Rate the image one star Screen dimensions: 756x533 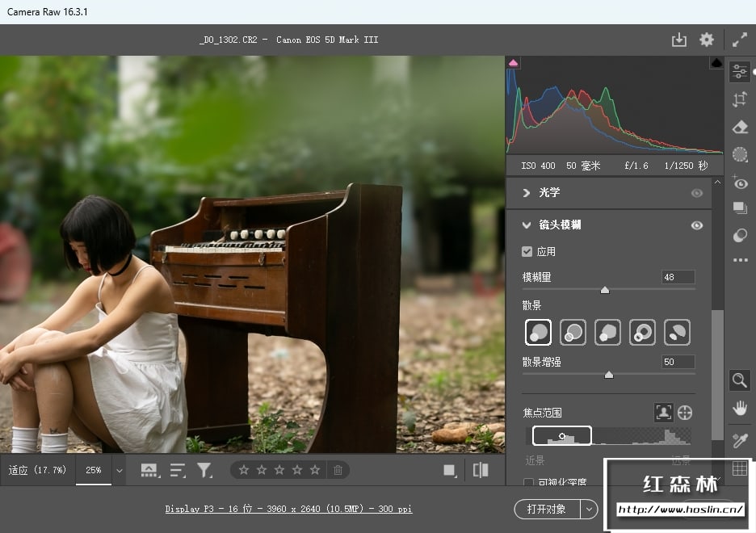click(x=244, y=470)
